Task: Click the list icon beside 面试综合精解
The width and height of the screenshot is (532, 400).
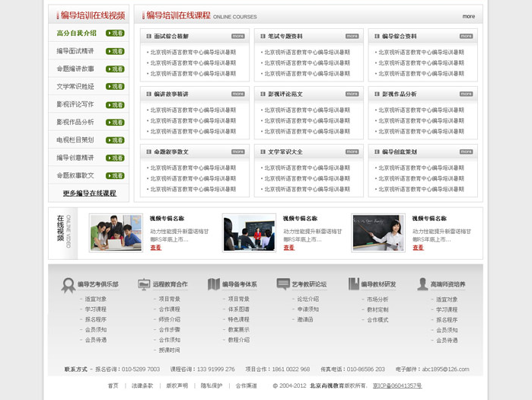Action: click(147, 37)
